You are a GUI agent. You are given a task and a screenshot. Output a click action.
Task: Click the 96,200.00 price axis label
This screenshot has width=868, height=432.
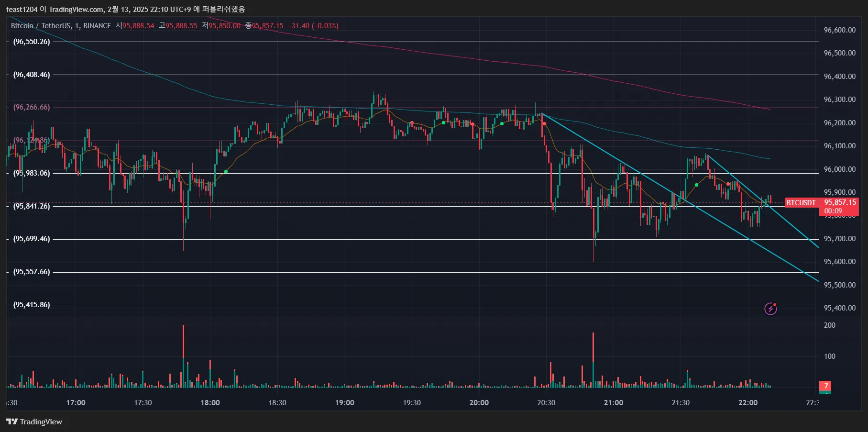pos(839,122)
